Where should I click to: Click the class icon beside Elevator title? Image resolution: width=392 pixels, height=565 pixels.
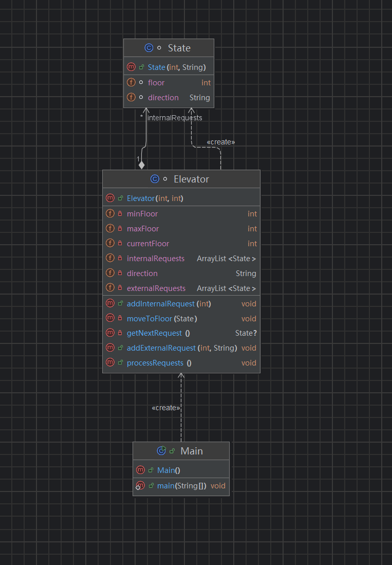(x=155, y=179)
